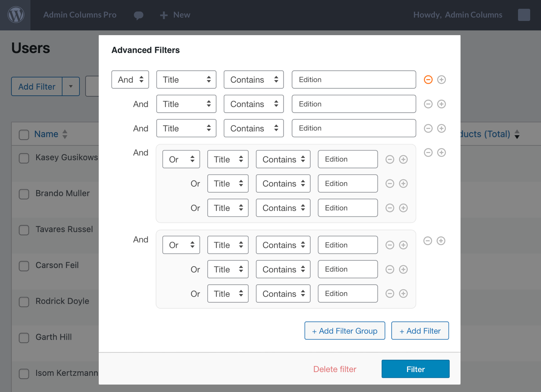Select the Carson Feil row checkbox
This screenshot has height=392, width=541.
(24, 266)
